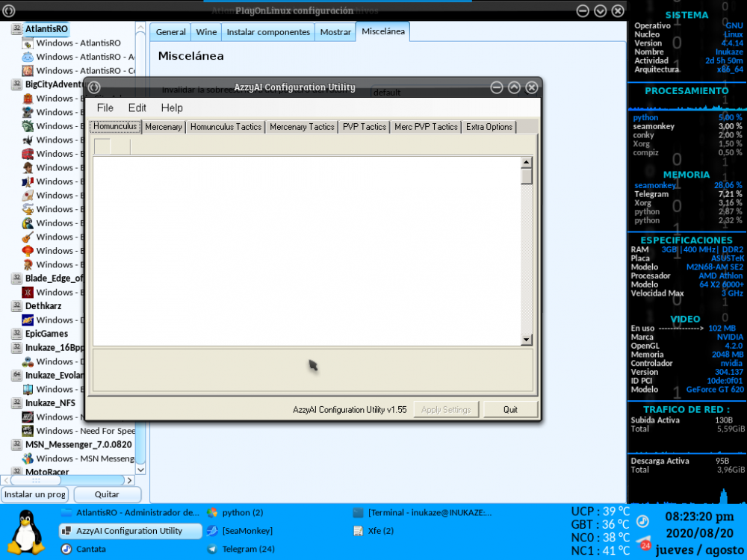
Task: Select the AtlantisRO virtual drive
Action: pyautogui.click(x=46, y=28)
